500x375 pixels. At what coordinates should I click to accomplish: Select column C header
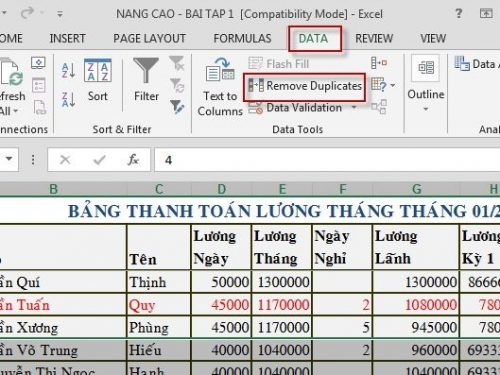(159, 189)
